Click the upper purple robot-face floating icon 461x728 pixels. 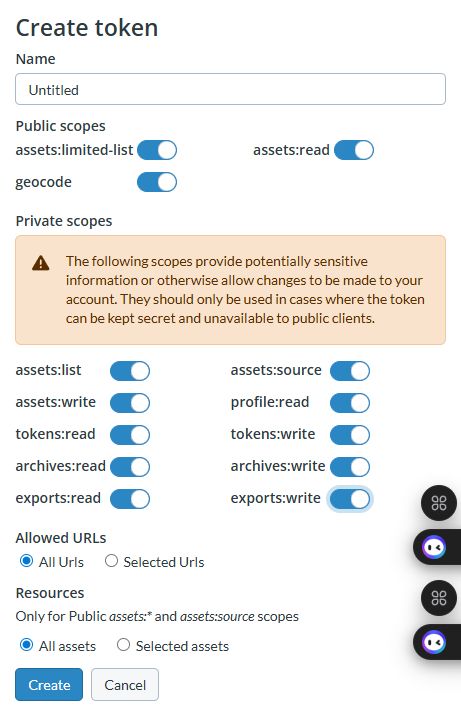click(434, 547)
